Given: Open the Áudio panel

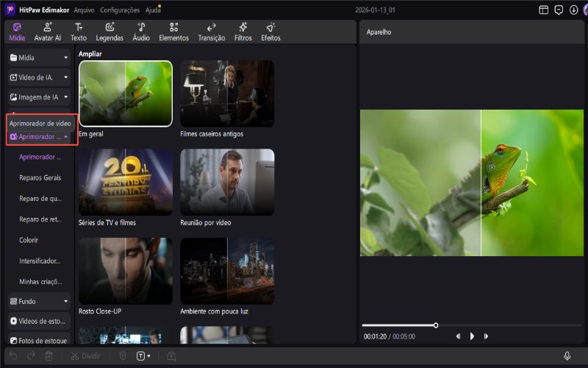Looking at the screenshot, I should (140, 32).
